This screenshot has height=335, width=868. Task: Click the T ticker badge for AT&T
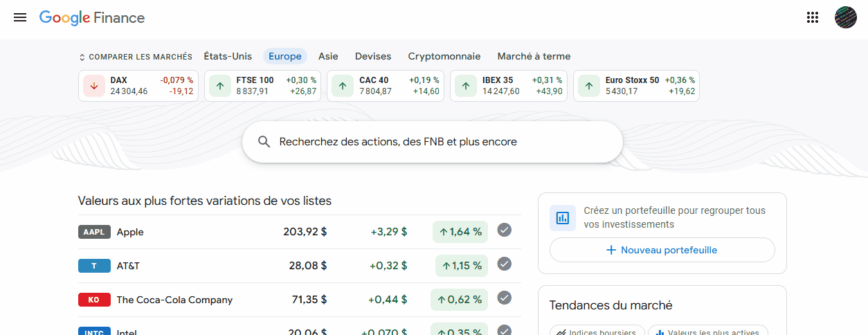(x=94, y=266)
